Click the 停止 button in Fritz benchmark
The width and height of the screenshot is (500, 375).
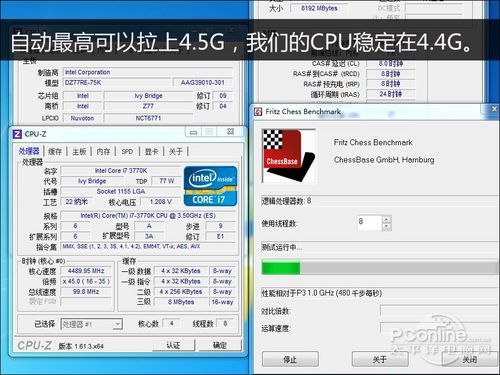(x=290, y=359)
